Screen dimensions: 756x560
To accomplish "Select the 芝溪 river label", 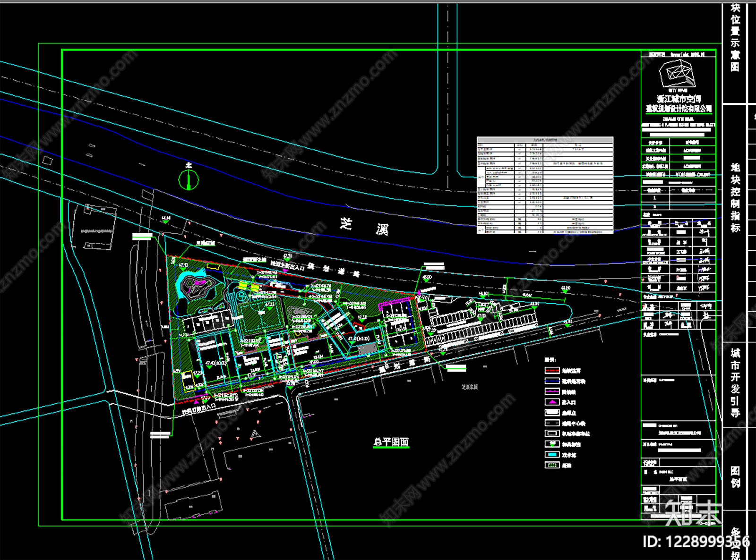I will (364, 226).
